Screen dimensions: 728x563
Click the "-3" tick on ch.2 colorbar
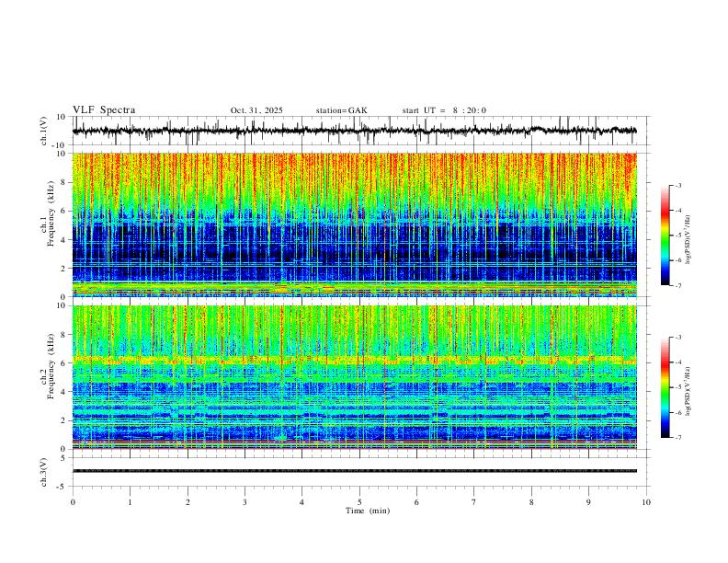pyautogui.click(x=677, y=338)
